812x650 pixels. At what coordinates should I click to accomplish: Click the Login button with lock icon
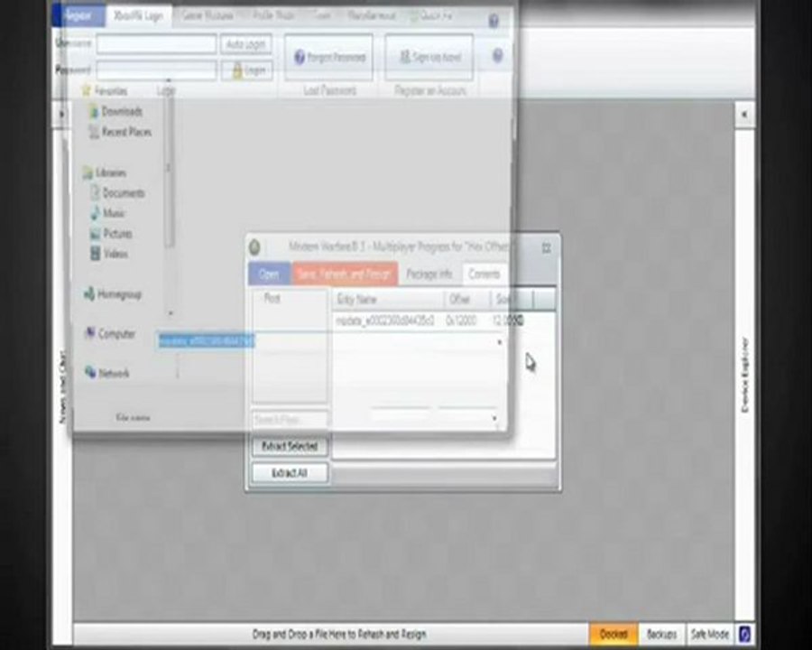coord(247,70)
